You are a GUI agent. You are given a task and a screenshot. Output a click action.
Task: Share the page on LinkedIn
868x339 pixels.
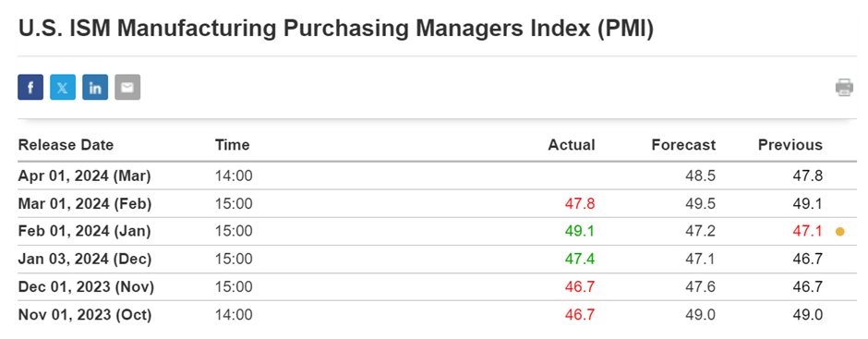click(x=95, y=88)
